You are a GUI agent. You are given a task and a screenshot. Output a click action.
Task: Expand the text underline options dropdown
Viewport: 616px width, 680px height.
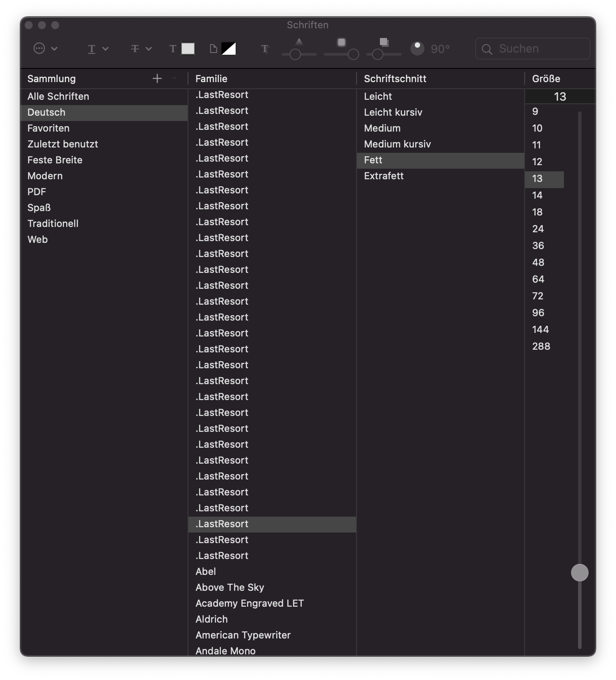pos(98,49)
